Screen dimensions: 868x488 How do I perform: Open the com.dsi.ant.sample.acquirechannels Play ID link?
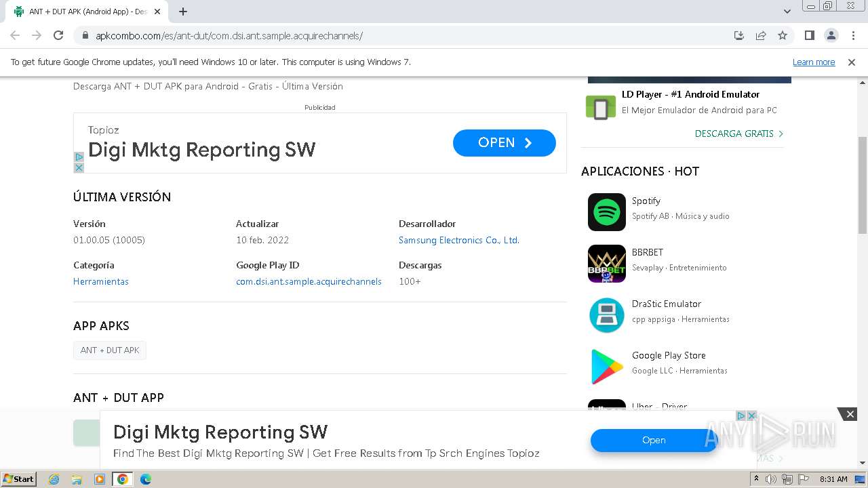pyautogui.click(x=309, y=281)
